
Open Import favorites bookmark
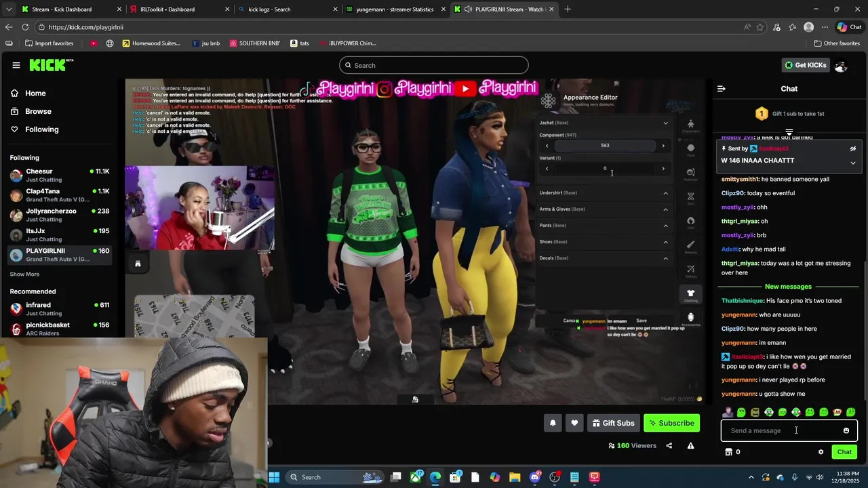pyautogui.click(x=49, y=43)
